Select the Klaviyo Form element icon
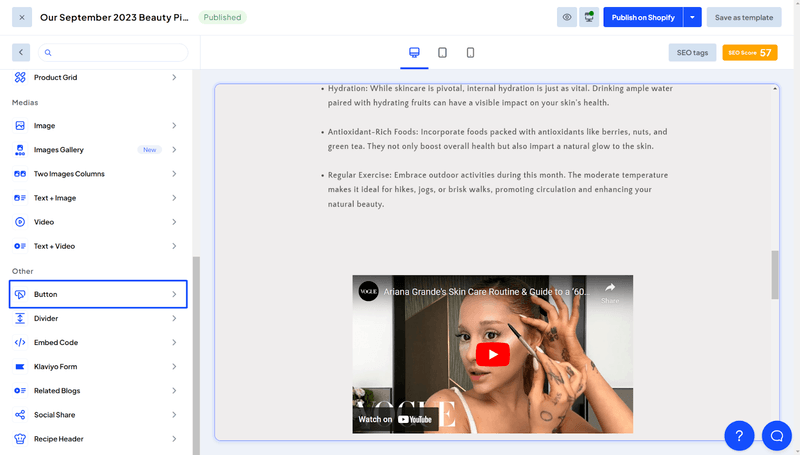 tap(20, 367)
